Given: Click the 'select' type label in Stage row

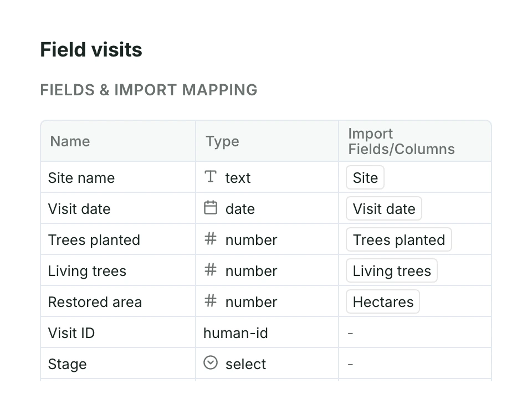Looking at the screenshot, I should pos(245,364).
